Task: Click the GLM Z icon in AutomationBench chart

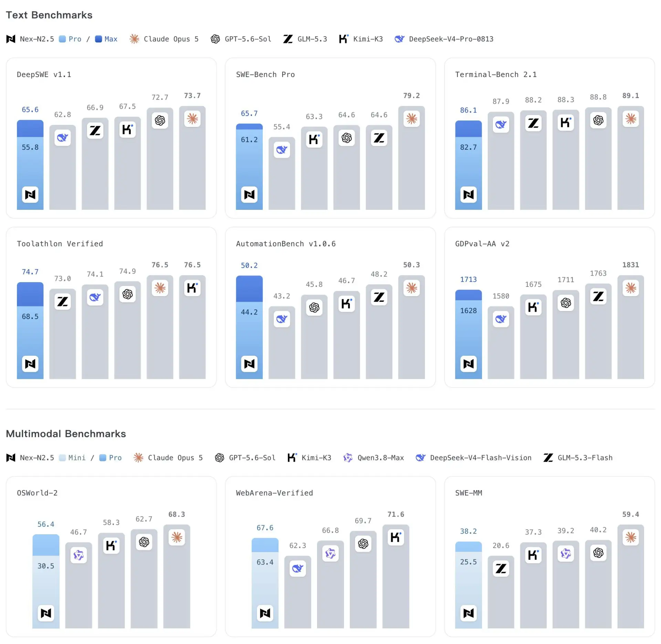Action: pyautogui.click(x=379, y=297)
